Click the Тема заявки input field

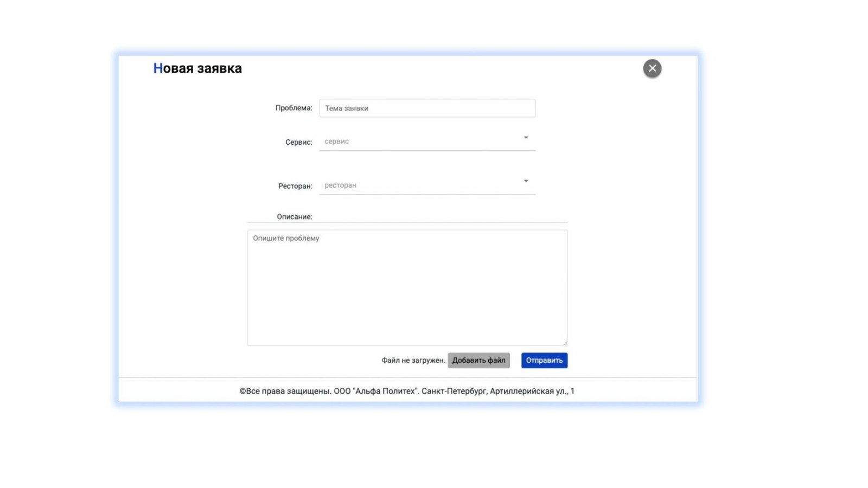point(427,108)
